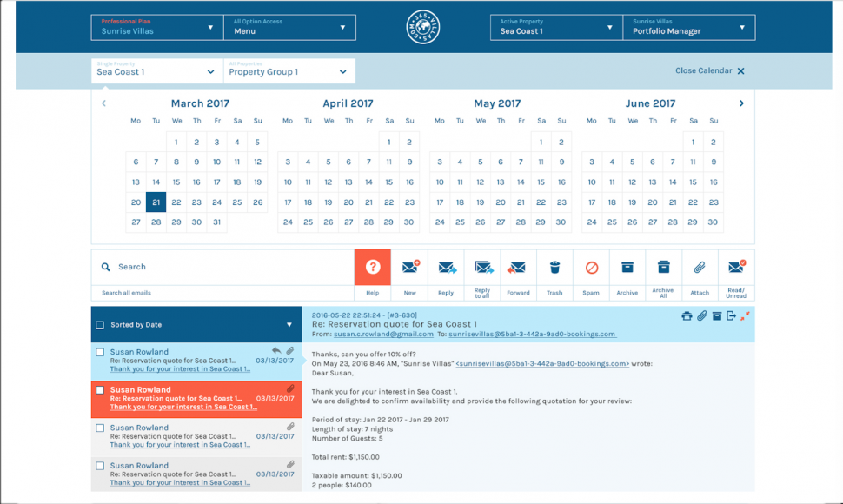The height and width of the screenshot is (504, 843).
Task: Close Calendar using the top-right link
Action: coord(710,70)
